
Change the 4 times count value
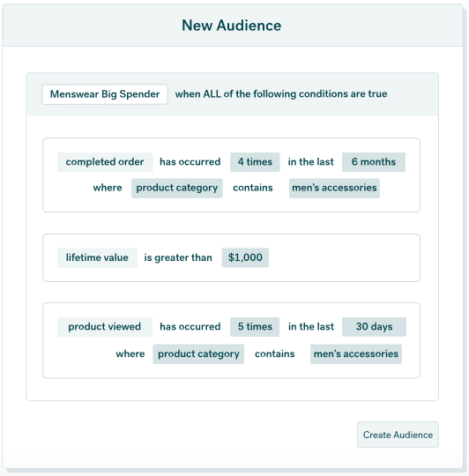pyautogui.click(x=255, y=162)
